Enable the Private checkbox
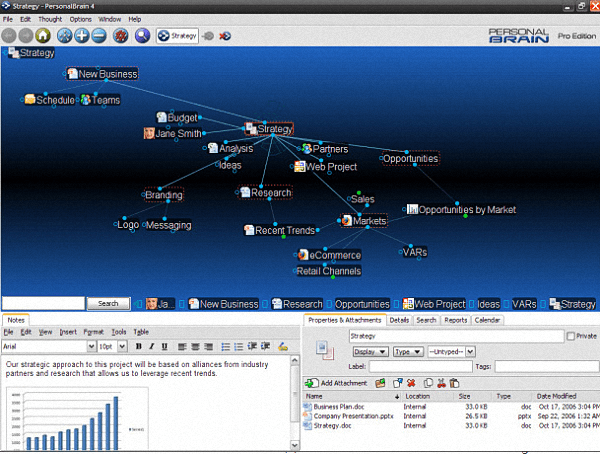The width and height of the screenshot is (600, 454). pyautogui.click(x=571, y=337)
